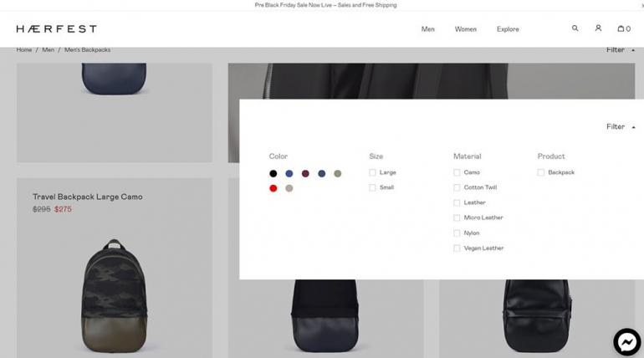Image resolution: width=644 pixels, height=358 pixels.
Task: Open the Women navigation menu
Action: [465, 29]
